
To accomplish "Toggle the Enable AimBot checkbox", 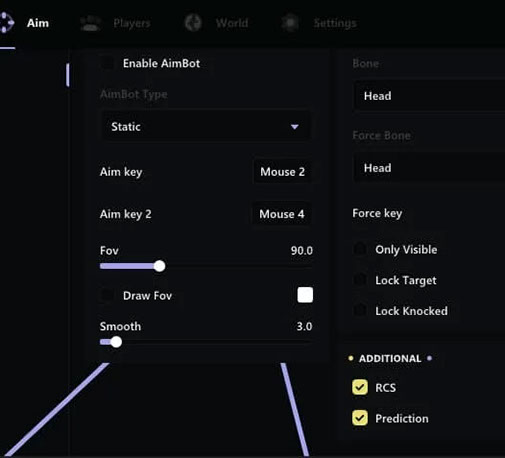I will pyautogui.click(x=107, y=63).
